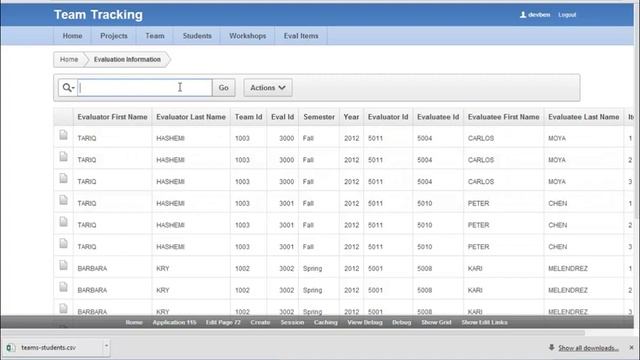Click Create in the developer toolbar
The image size is (640, 360).
[x=260, y=322]
